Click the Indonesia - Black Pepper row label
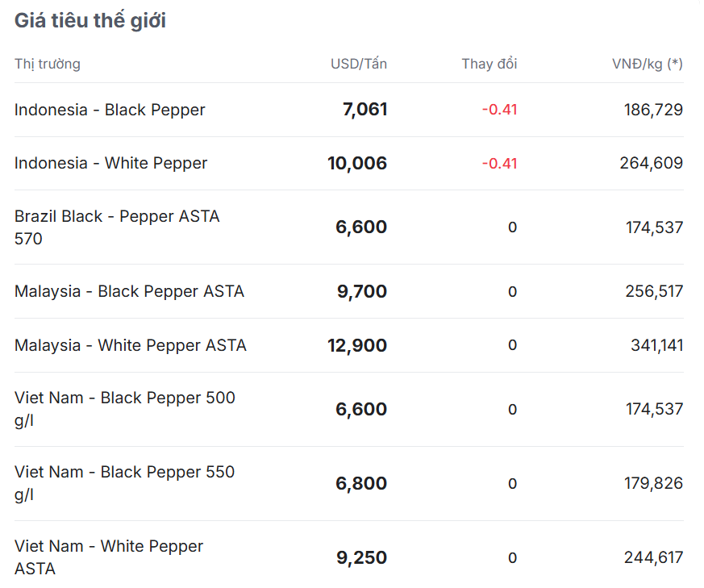The width and height of the screenshot is (704, 588). click(x=110, y=110)
